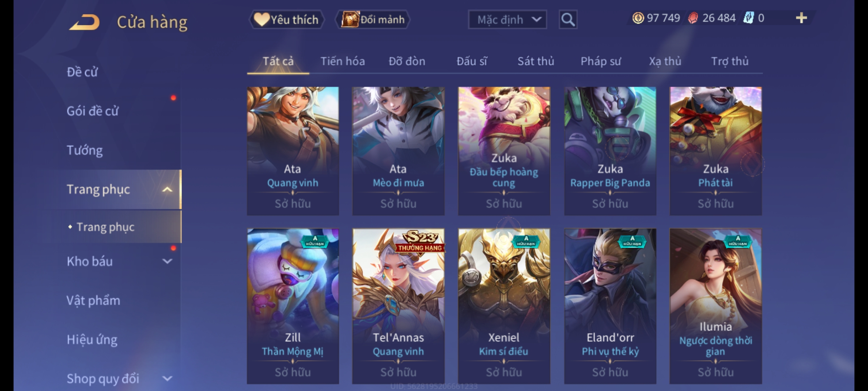
Task: Open the Tướng sidebar entry
Action: [x=85, y=150]
